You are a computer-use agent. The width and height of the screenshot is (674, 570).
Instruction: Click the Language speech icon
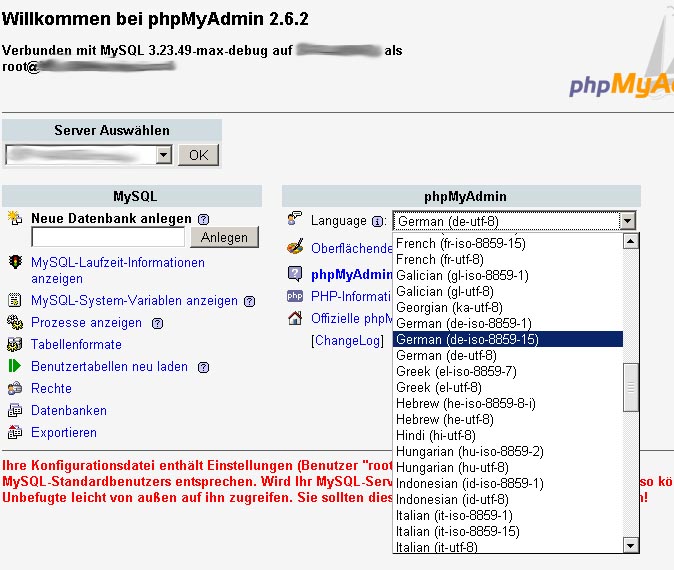click(x=295, y=218)
